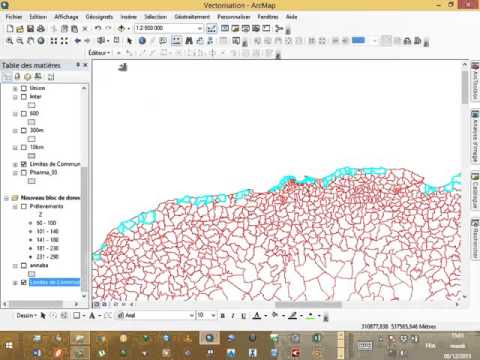Toggle Underline text formatting
Screen dimensions: 480x360
(x=243, y=316)
